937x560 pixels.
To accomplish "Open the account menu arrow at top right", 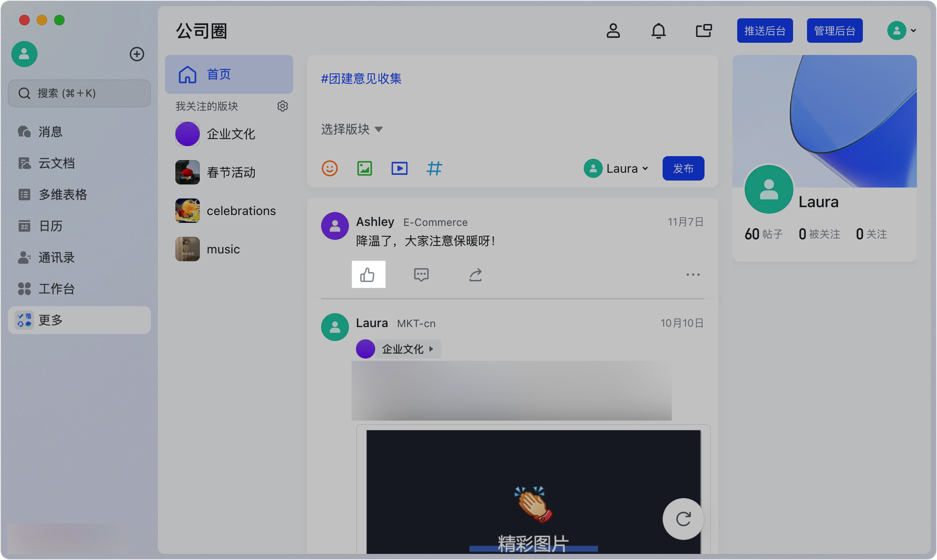I will 913,31.
